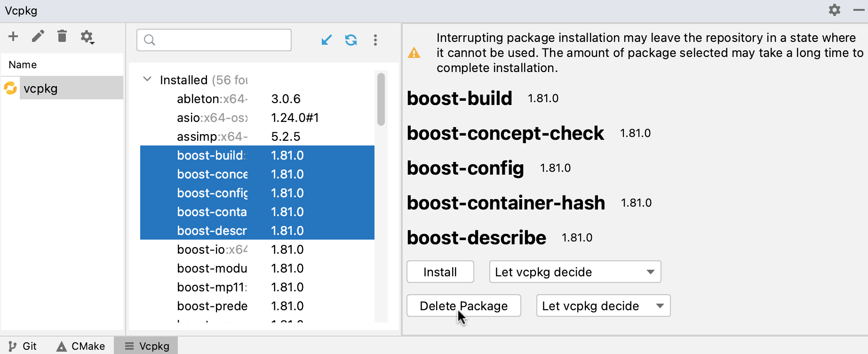Click the interrupting installation warning text
The height and width of the screenshot is (354, 868).
(650, 53)
